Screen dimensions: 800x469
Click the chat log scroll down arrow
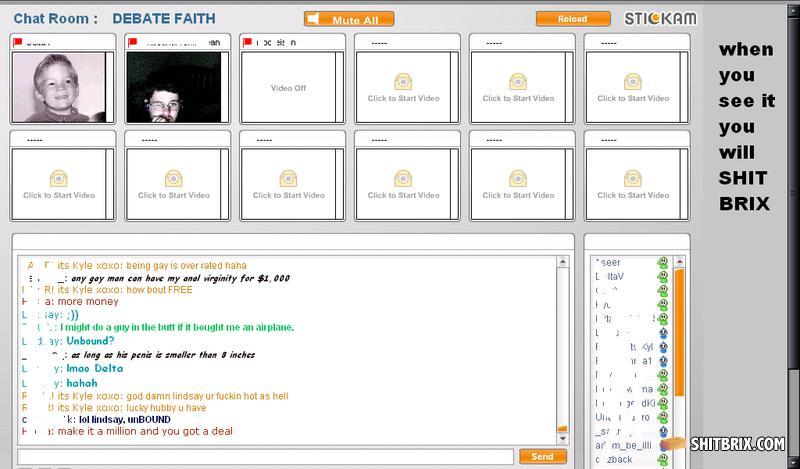pos(563,438)
